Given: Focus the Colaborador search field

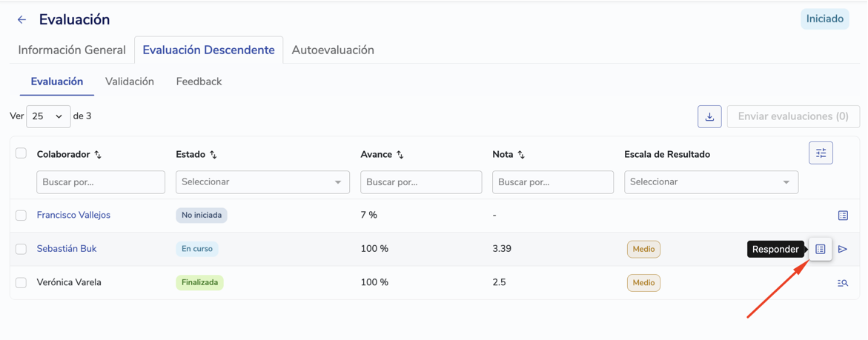Looking at the screenshot, I should (101, 182).
